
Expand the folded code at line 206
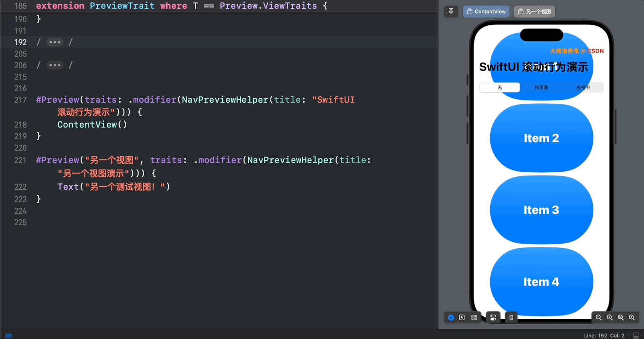[x=55, y=65]
